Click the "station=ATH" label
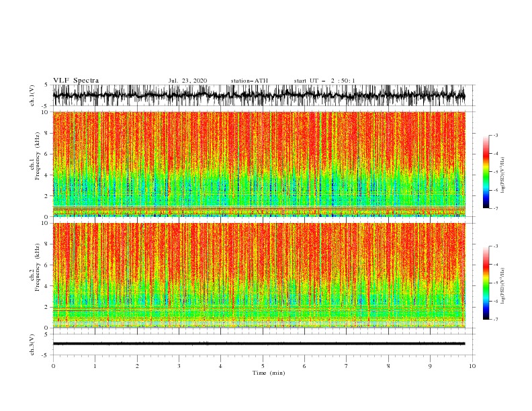 (x=249, y=81)
